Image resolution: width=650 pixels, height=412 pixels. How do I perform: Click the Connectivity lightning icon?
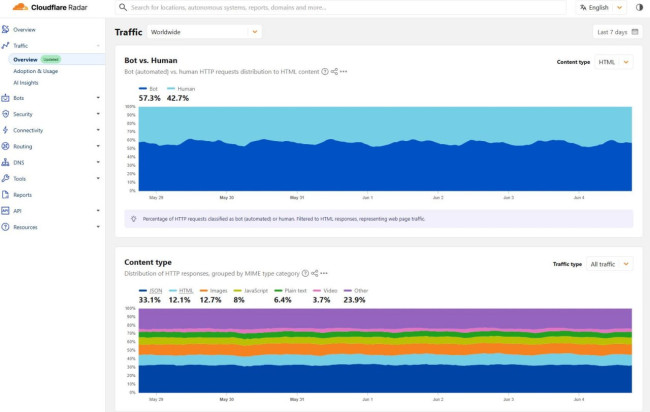click(5, 130)
